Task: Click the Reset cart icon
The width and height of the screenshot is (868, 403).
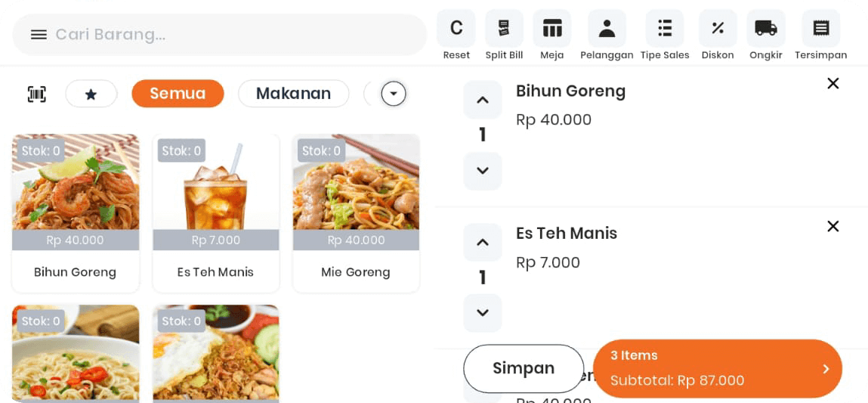Action: pos(456,29)
